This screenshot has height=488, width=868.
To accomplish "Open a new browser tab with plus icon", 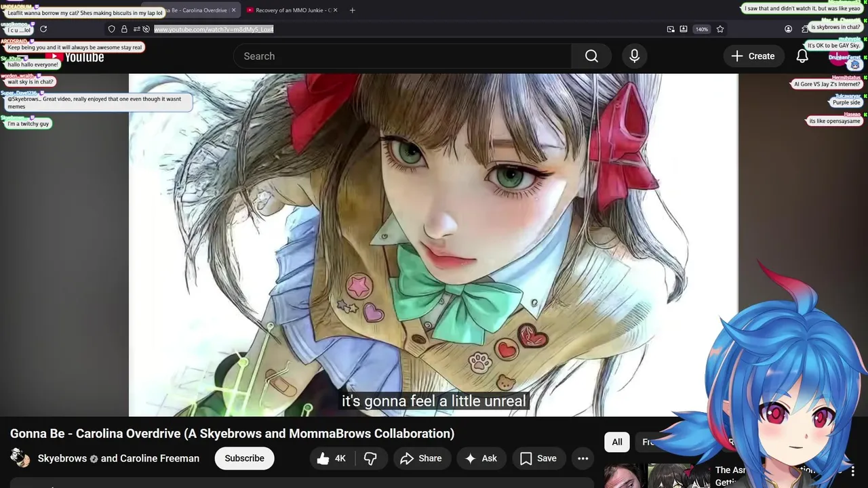I will point(352,10).
